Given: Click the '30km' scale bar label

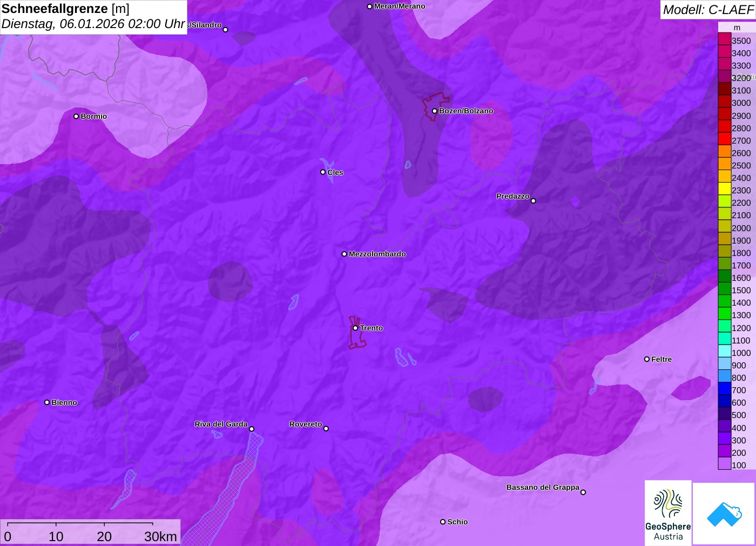Looking at the screenshot, I should (160, 536).
